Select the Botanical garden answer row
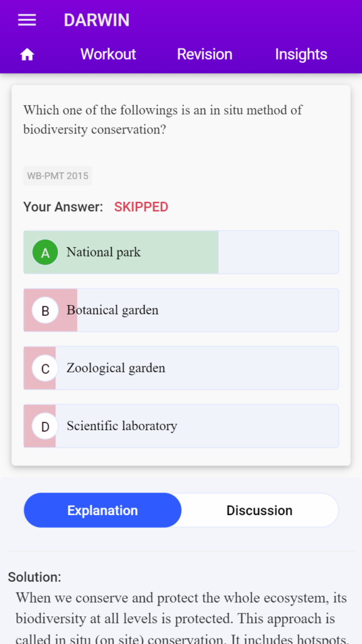The height and width of the screenshot is (644, 362). pyautogui.click(x=181, y=310)
